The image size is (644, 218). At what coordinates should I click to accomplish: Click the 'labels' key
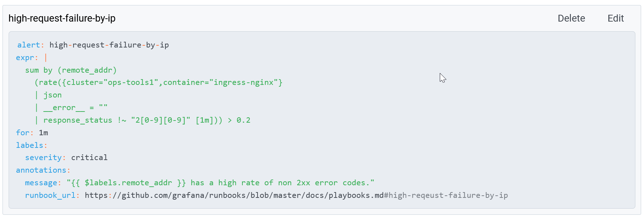30,145
